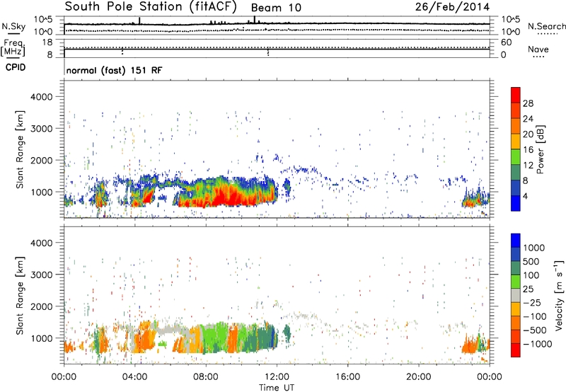Click the 2000 tick on velocity panel axis
Viewport: 566px width, 392px height.
pyautogui.click(x=41, y=306)
